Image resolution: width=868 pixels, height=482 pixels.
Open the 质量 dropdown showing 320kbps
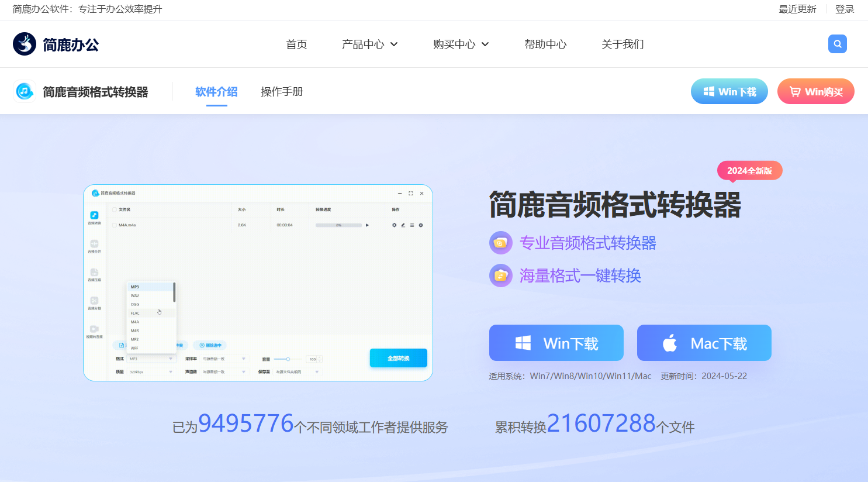click(x=151, y=372)
